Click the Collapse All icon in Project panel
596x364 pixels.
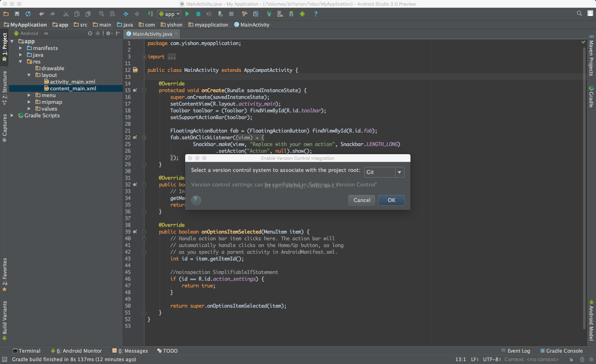point(98,33)
